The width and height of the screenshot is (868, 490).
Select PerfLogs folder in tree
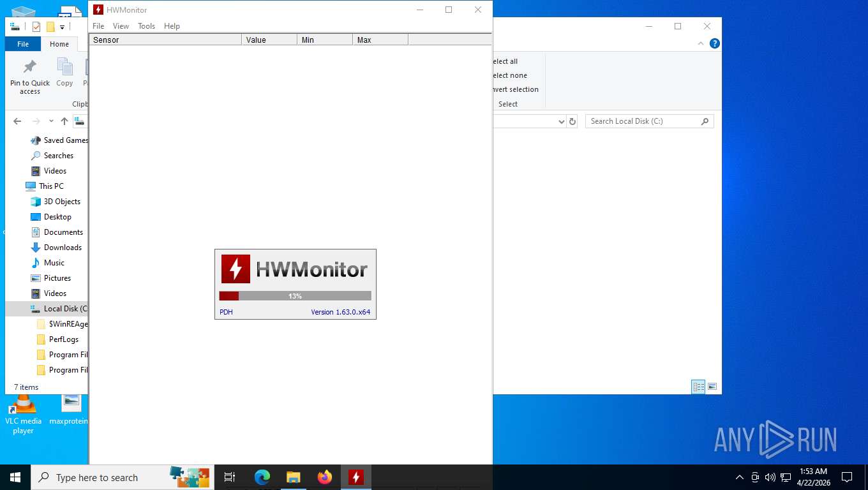click(56, 339)
